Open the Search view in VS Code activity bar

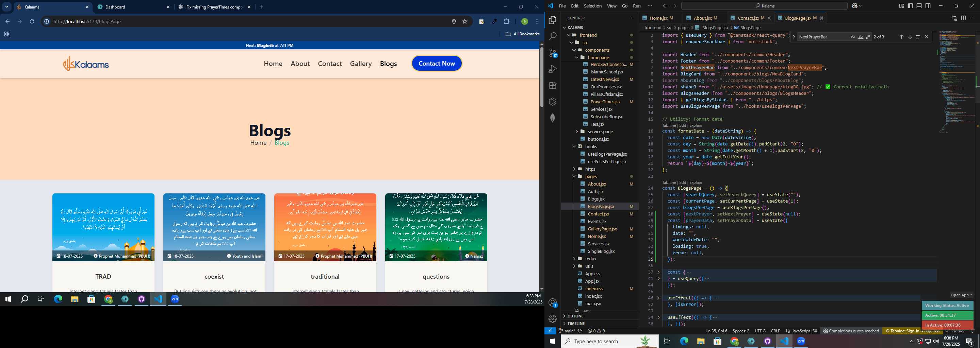553,36
